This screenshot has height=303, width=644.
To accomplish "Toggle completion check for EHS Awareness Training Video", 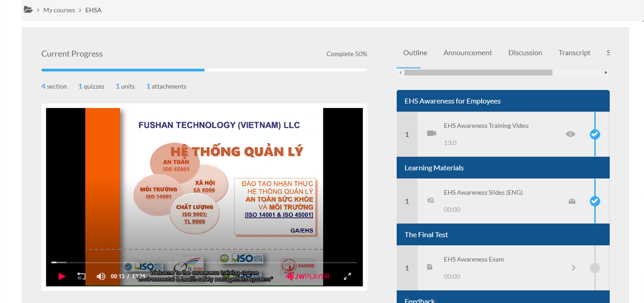I will [595, 134].
